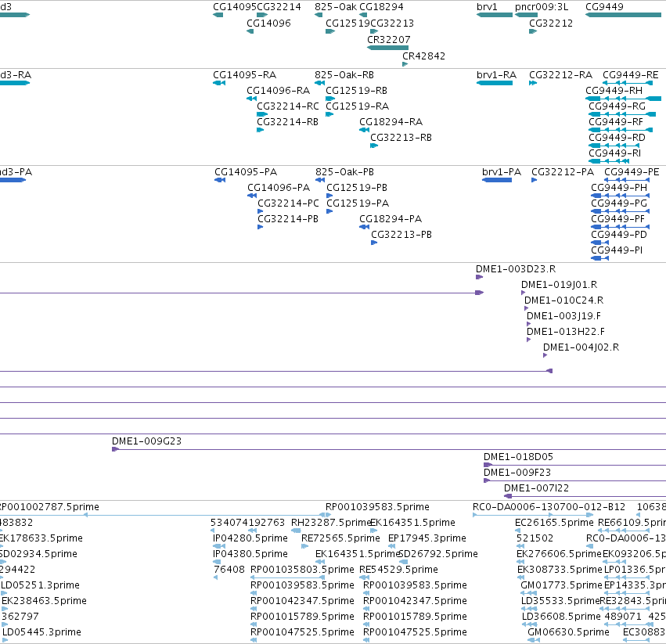Viewport: 666px width, 644px height.
Task: Click the CG12519-RA transcript label
Action: [357, 106]
